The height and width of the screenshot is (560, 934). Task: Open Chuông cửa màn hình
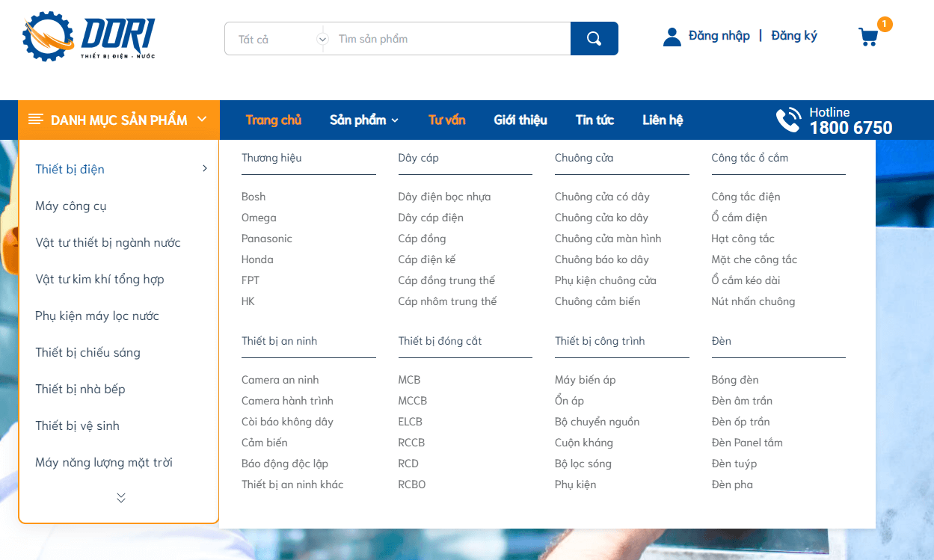pyautogui.click(x=608, y=239)
